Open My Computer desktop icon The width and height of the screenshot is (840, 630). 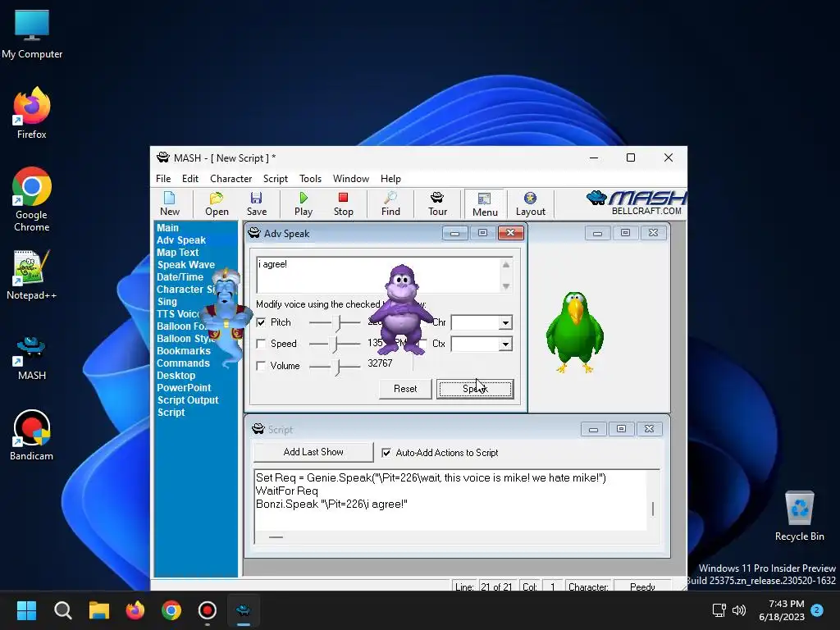[x=32, y=34]
